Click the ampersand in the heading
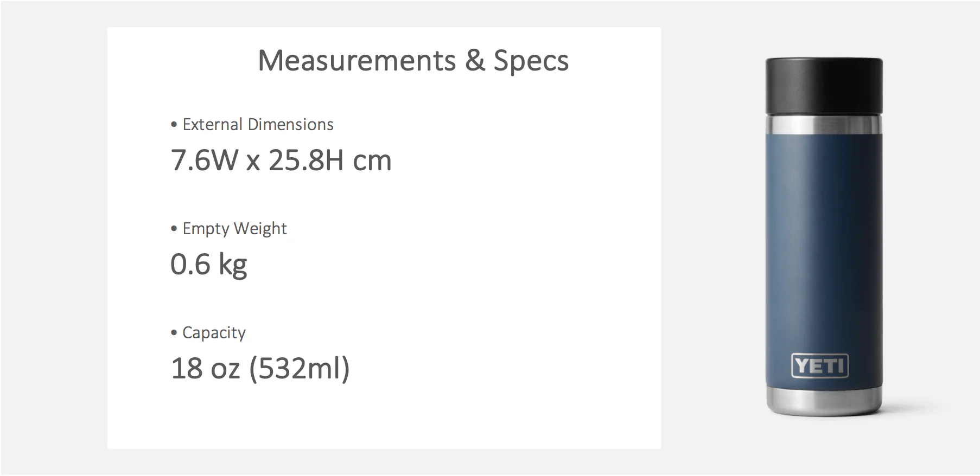The width and height of the screenshot is (980, 476). pyautogui.click(x=475, y=60)
